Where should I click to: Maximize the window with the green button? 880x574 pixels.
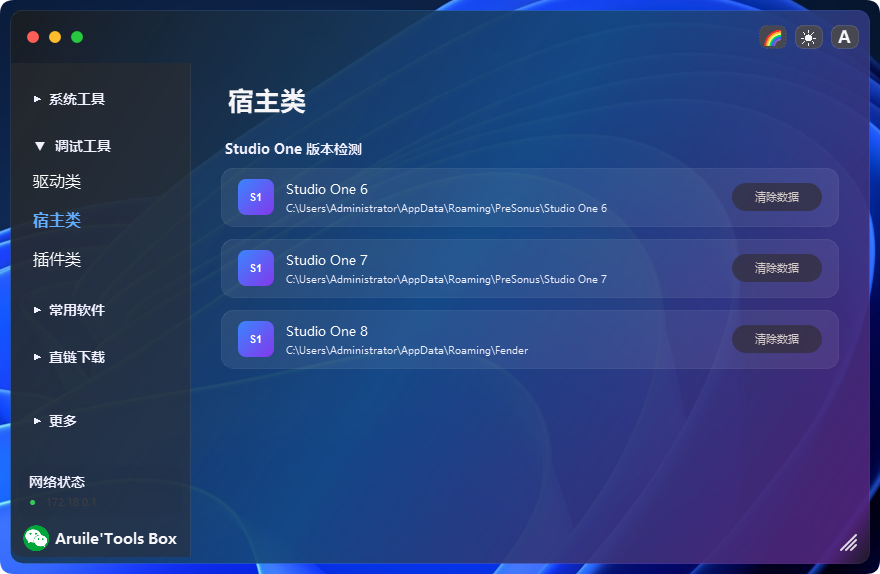(77, 37)
